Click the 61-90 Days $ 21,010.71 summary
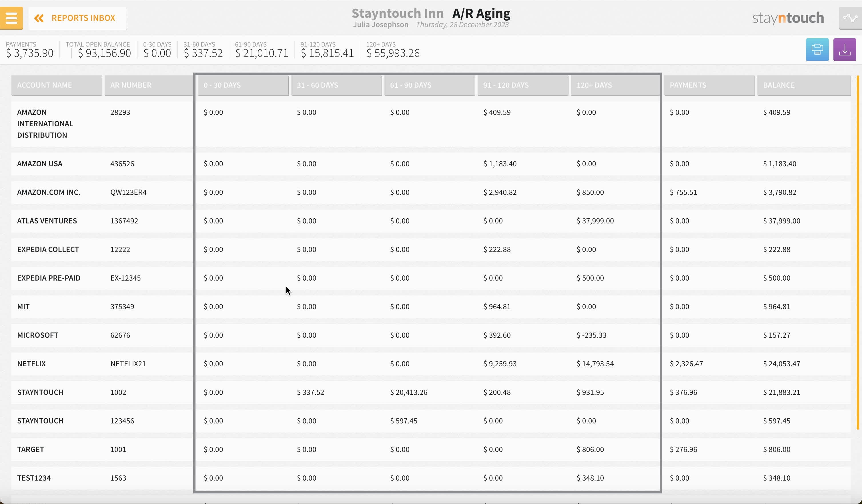The width and height of the screenshot is (862, 504). point(261,50)
